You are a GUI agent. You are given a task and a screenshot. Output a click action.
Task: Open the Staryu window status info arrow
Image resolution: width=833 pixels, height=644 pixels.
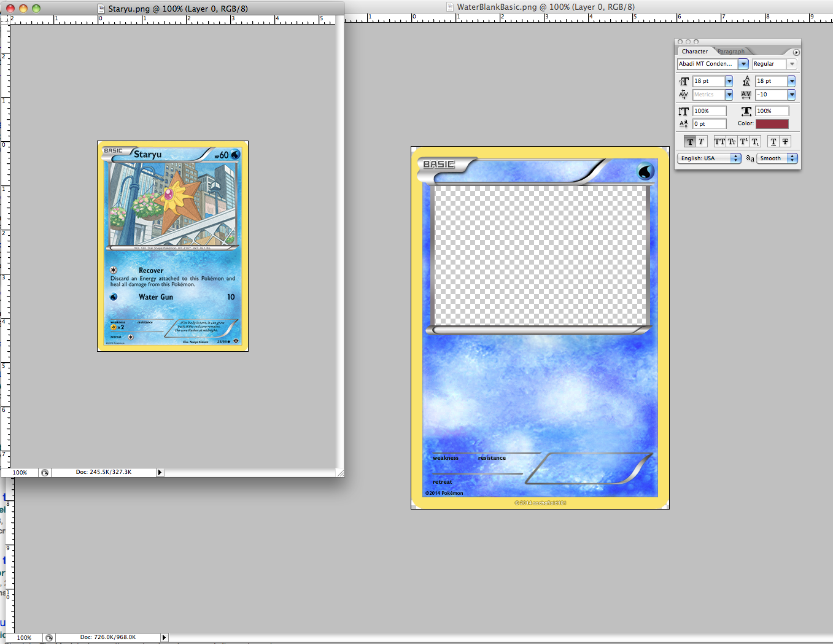click(x=160, y=473)
